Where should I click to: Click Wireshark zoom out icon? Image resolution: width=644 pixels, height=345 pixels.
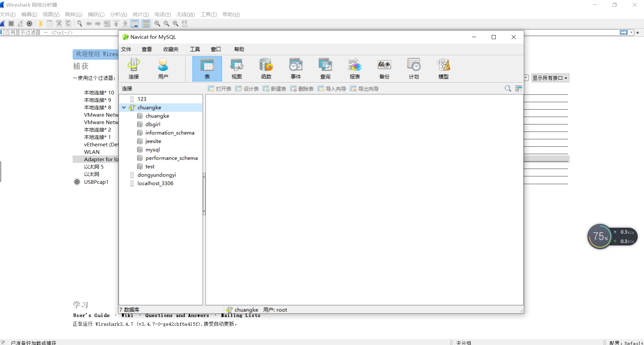pos(166,24)
